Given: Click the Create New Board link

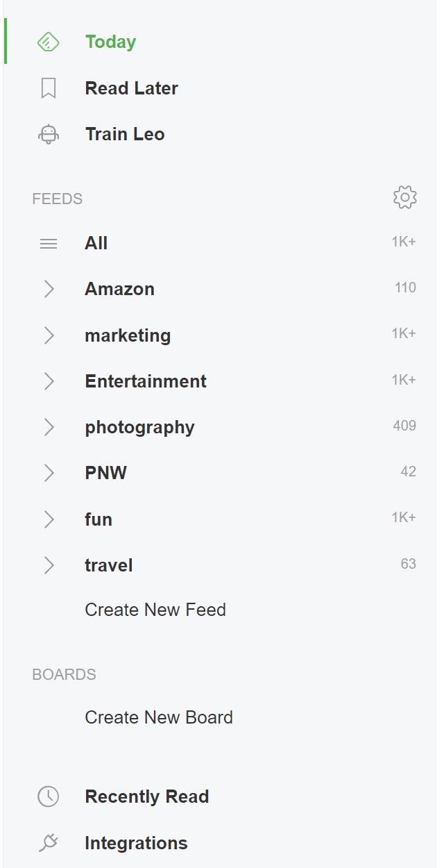Looking at the screenshot, I should (159, 717).
